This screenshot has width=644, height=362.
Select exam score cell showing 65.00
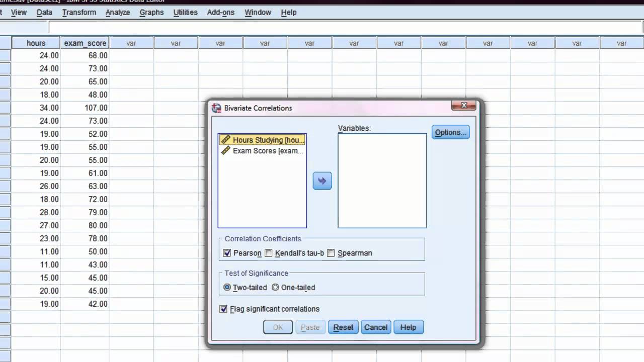(85, 81)
